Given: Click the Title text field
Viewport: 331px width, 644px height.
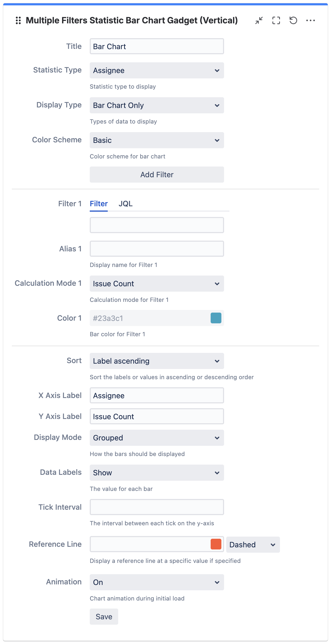Looking at the screenshot, I should coord(157,46).
